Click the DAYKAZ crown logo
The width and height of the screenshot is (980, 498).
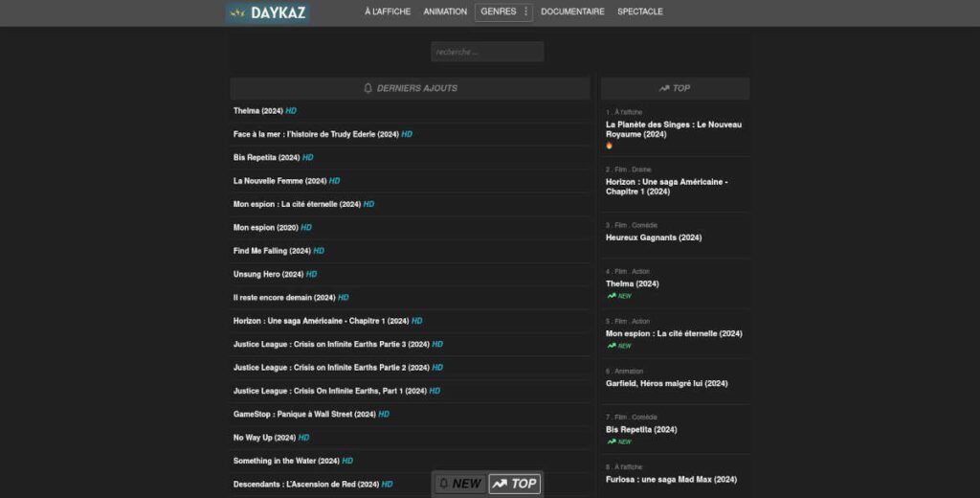pos(237,13)
